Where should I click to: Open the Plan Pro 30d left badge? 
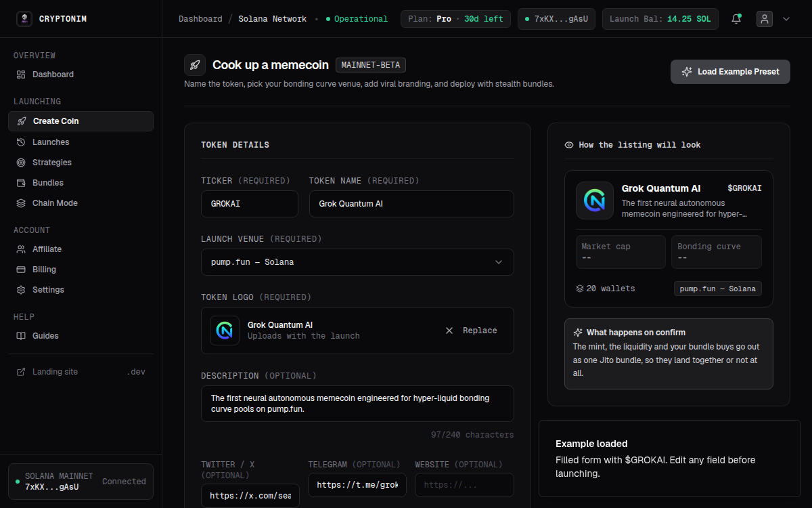pyautogui.click(x=457, y=19)
